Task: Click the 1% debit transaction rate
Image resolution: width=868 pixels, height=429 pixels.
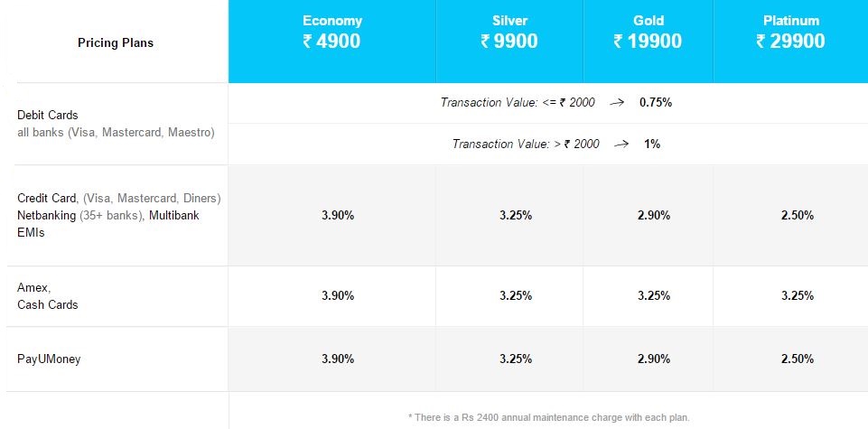Action: 652,144
